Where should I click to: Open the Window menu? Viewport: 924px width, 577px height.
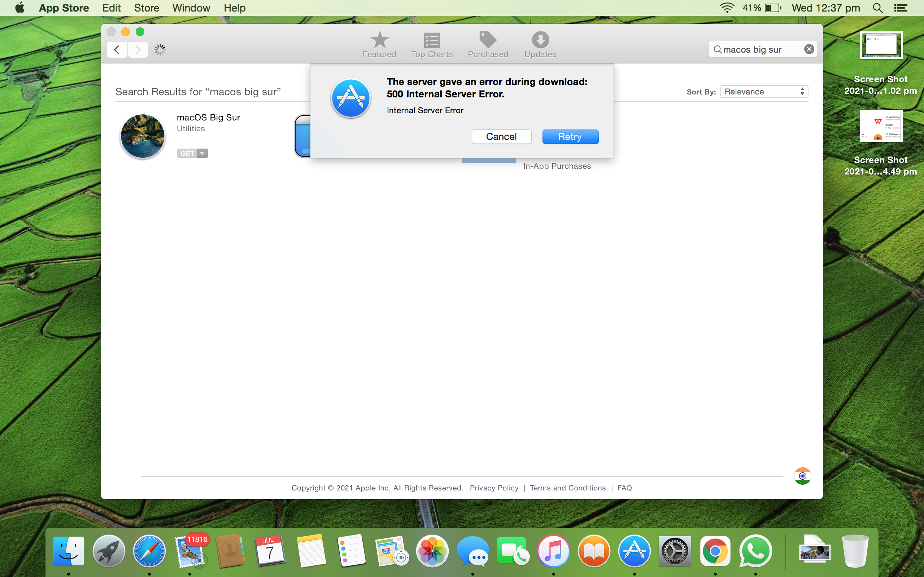191,8
